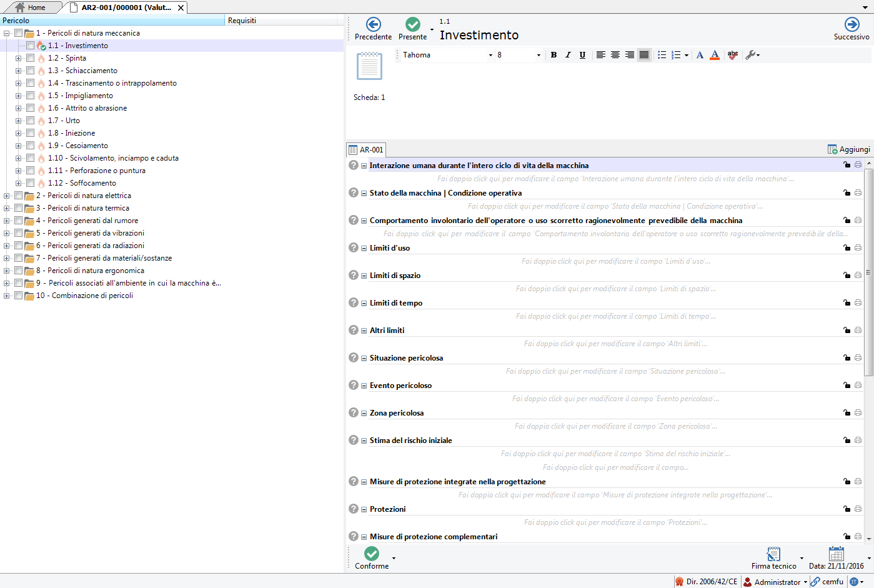Click the spell check icon
The image size is (874, 588).
733,55
